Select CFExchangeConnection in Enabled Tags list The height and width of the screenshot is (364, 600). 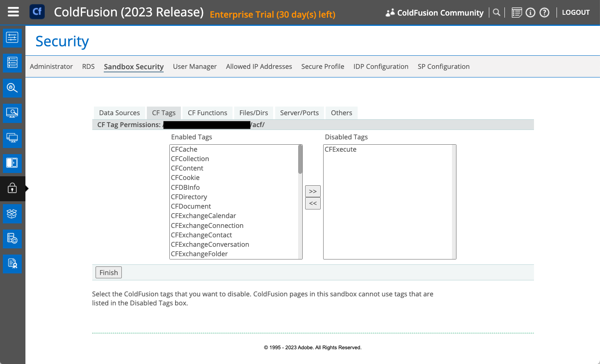[234, 225]
